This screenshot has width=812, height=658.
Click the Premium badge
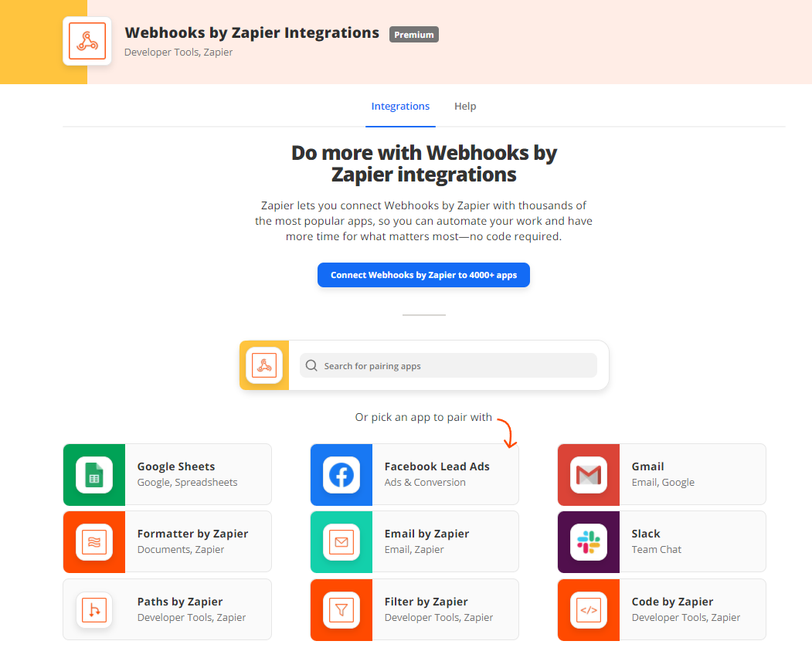(414, 34)
